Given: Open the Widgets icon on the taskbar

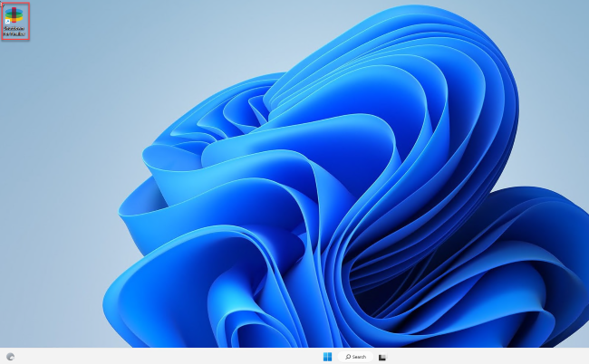Looking at the screenshot, I should coord(11,357).
